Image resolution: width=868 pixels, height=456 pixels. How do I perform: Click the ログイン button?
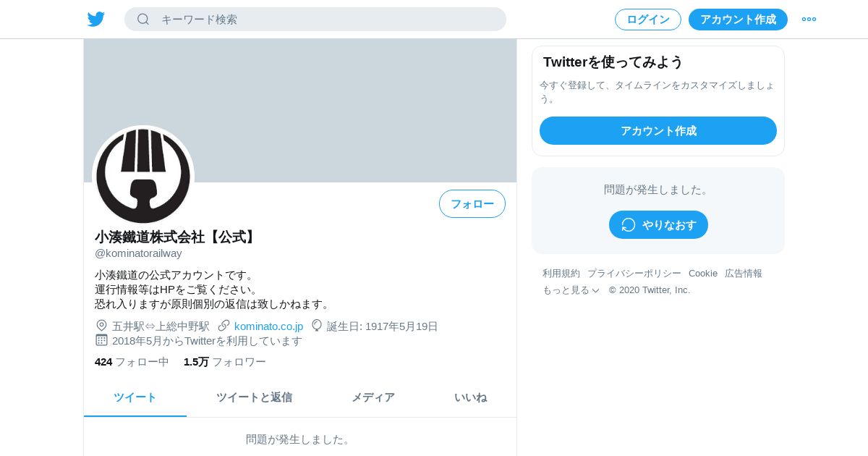click(648, 20)
